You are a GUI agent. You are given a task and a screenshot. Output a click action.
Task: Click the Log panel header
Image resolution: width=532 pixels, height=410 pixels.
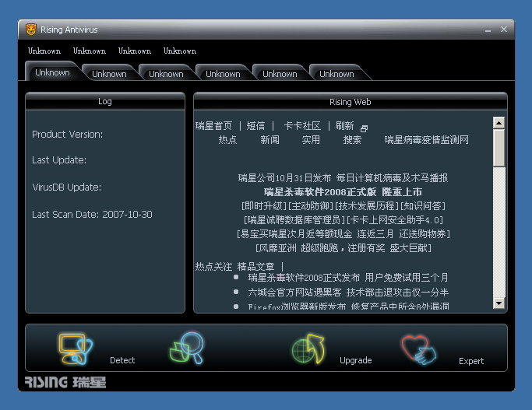(105, 101)
